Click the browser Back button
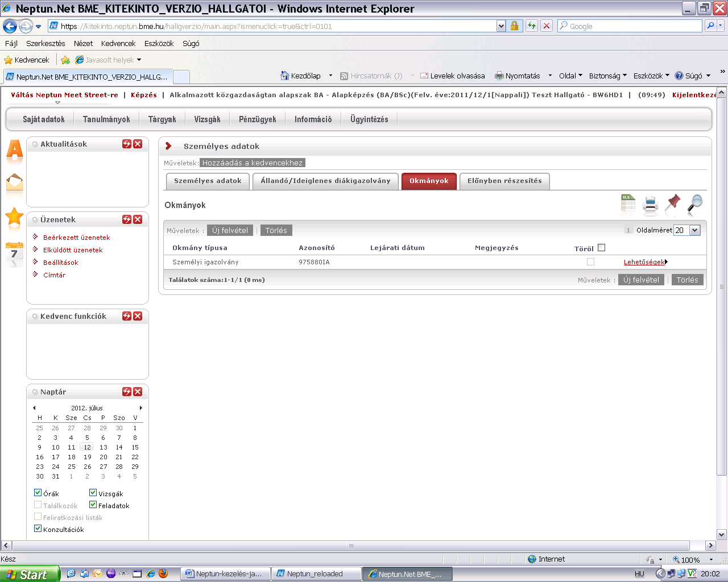 [10, 26]
